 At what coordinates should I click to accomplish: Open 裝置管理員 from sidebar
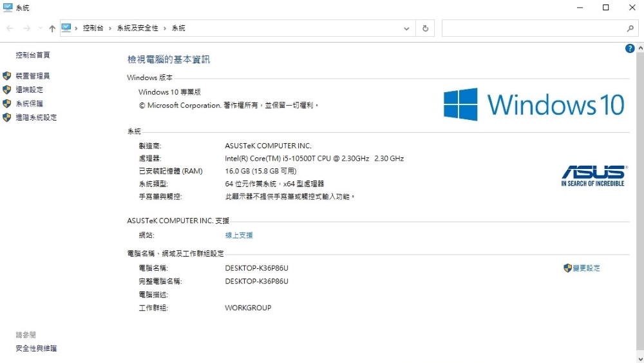(33, 75)
